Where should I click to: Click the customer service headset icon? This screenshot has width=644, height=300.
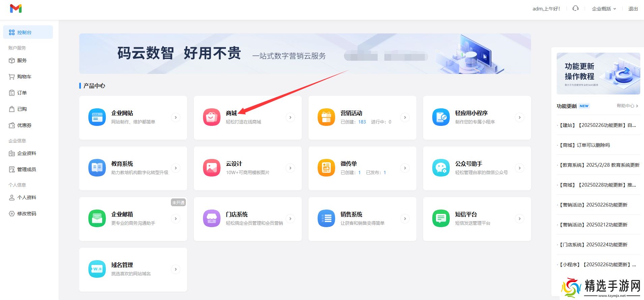pyautogui.click(x=576, y=8)
